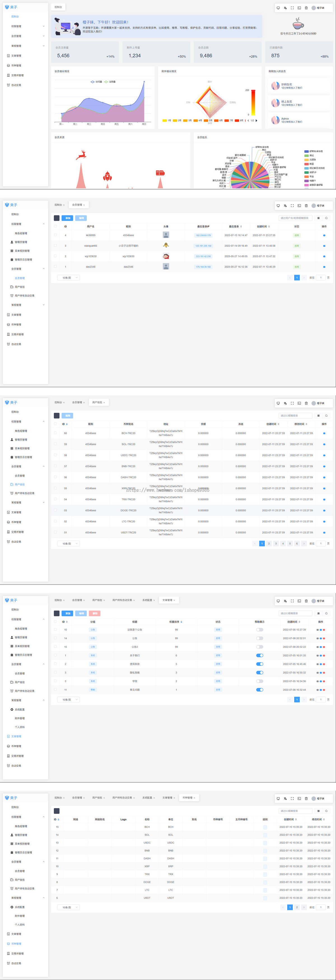Go to next radar legend page on dashboard
The height and width of the screenshot is (980, 336).
pyautogui.click(x=256, y=120)
